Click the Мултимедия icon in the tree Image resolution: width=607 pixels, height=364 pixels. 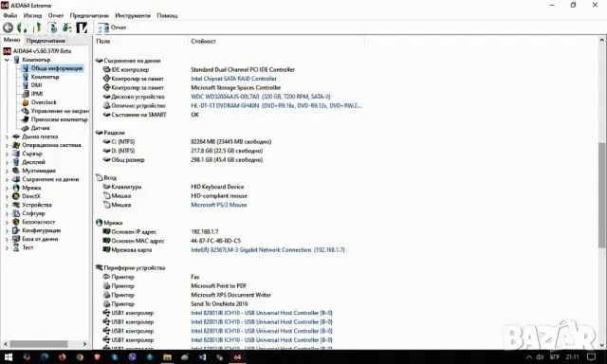point(16,171)
